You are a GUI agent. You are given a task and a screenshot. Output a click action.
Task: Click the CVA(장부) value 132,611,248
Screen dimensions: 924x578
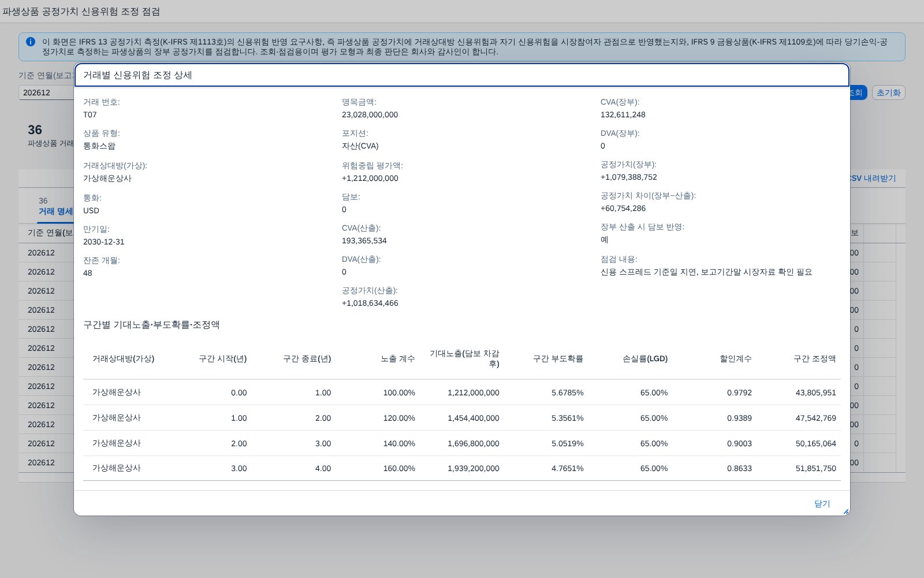[x=623, y=114]
